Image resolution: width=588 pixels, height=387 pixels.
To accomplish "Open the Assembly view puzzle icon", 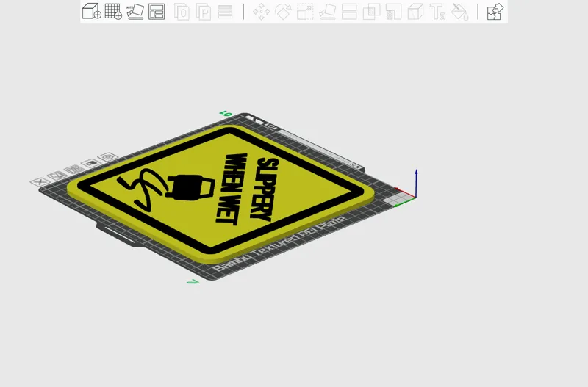I will coord(495,12).
